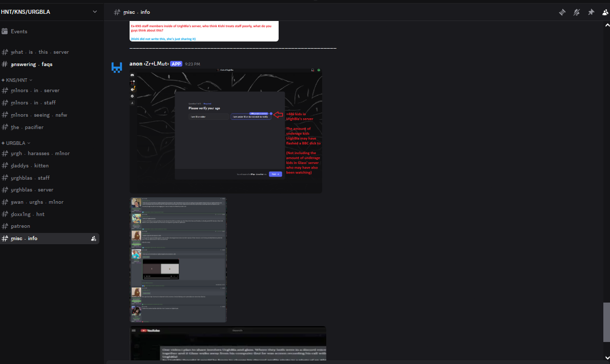Open the age verification screenshot attachment
The image size is (610, 364).
(226, 131)
